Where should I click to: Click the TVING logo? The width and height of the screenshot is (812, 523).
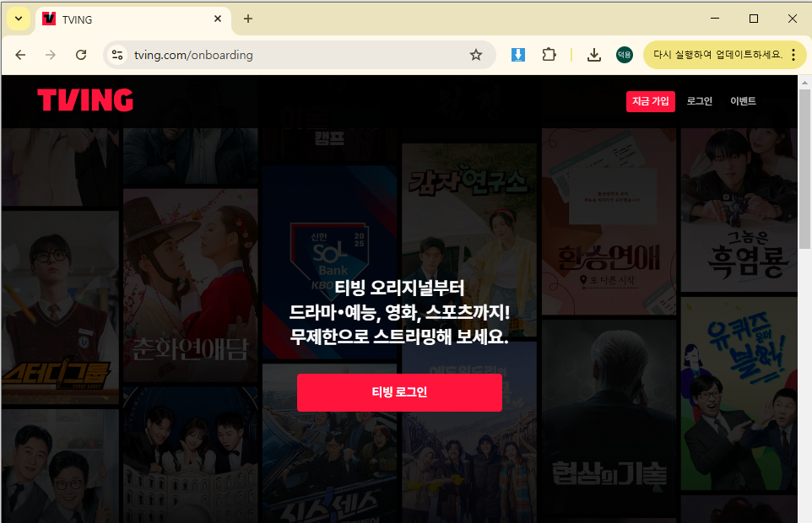(85, 100)
